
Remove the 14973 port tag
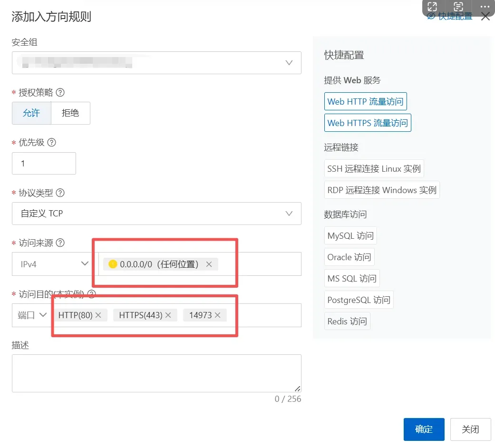[x=217, y=315]
